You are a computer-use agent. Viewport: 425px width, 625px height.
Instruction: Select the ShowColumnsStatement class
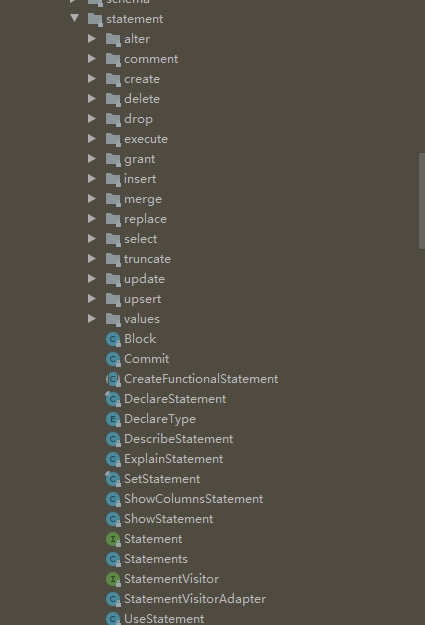tap(193, 499)
